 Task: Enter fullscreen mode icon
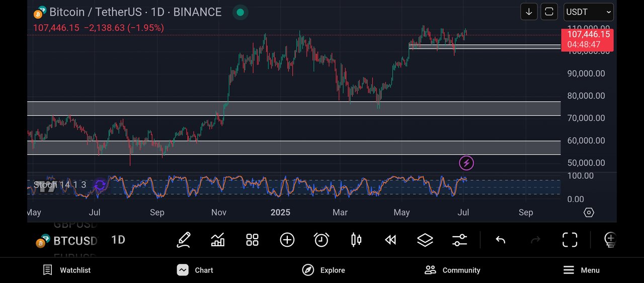[570, 240]
